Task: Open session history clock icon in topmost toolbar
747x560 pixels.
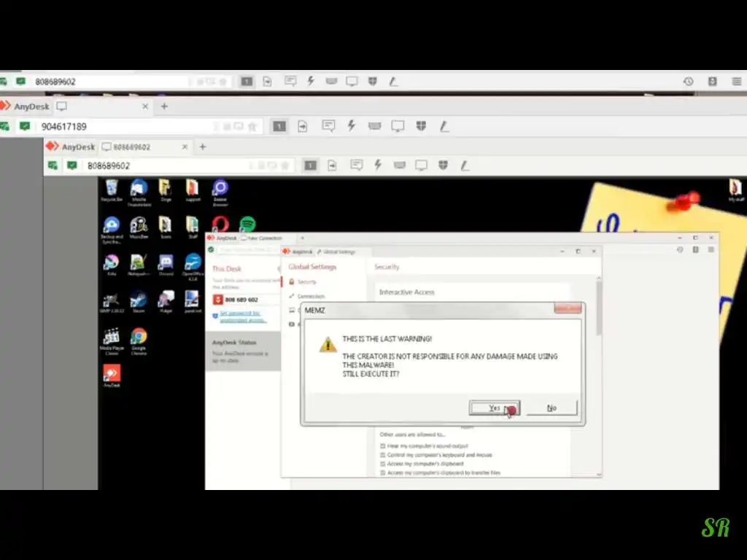Action: (x=689, y=82)
